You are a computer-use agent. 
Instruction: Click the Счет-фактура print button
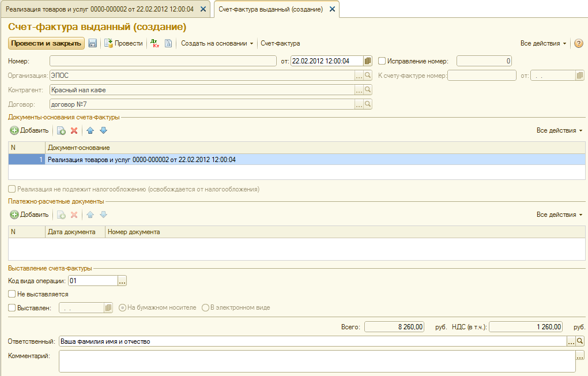point(280,43)
